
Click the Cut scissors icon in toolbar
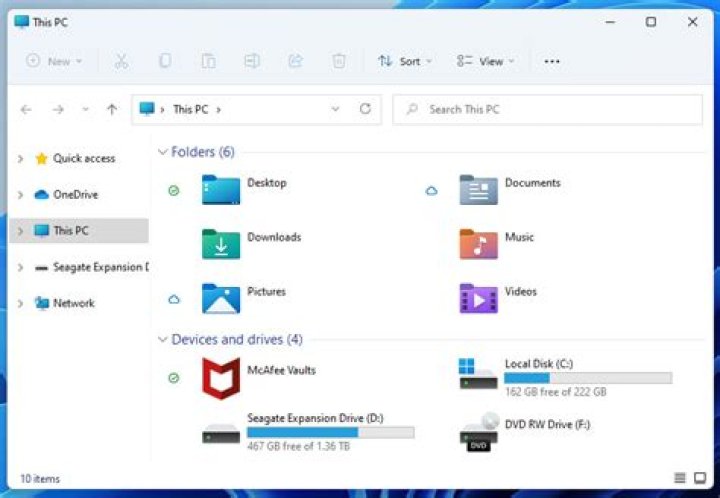coord(121,61)
